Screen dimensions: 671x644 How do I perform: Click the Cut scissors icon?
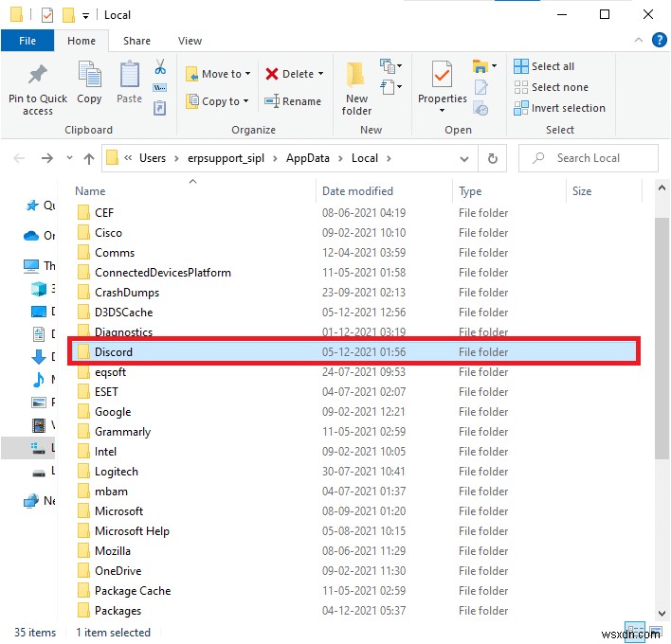click(160, 66)
